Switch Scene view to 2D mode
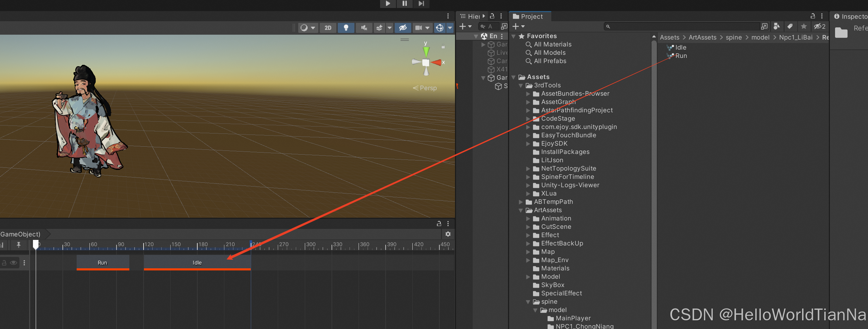The width and height of the screenshot is (868, 329). pos(328,28)
